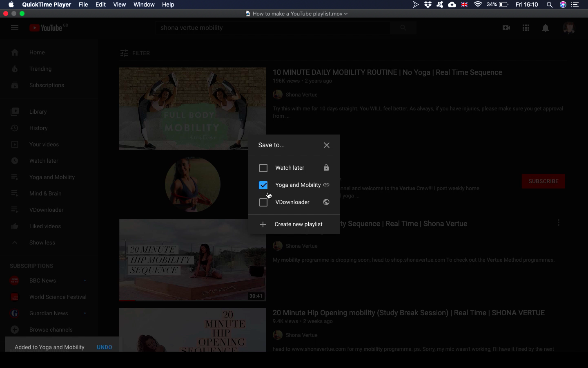The width and height of the screenshot is (588, 368).
Task: Open the YouTube hamburger guide menu
Action: tap(15, 28)
